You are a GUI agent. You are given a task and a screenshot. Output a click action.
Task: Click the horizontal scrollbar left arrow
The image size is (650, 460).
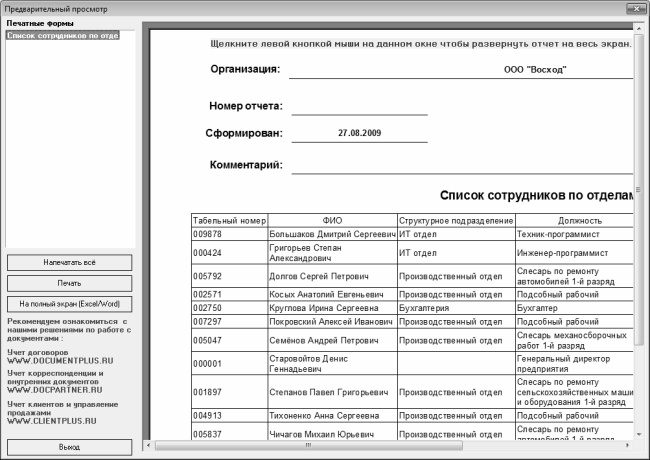click(x=146, y=444)
